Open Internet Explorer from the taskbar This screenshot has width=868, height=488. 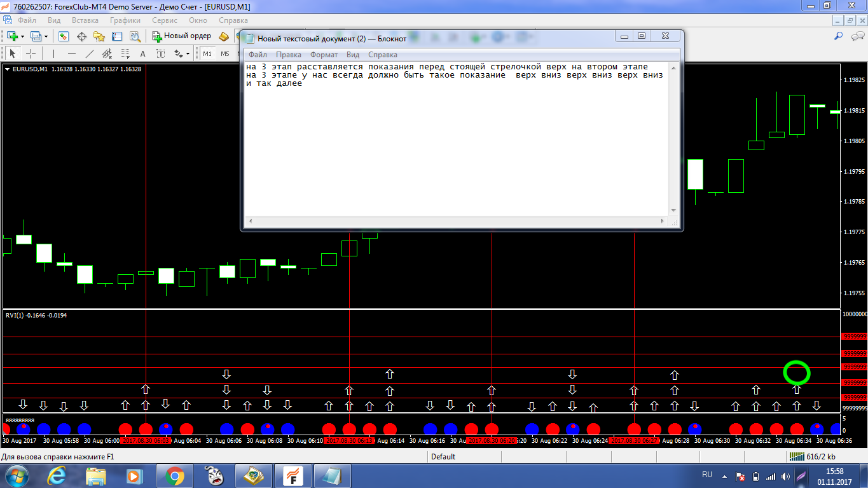57,476
